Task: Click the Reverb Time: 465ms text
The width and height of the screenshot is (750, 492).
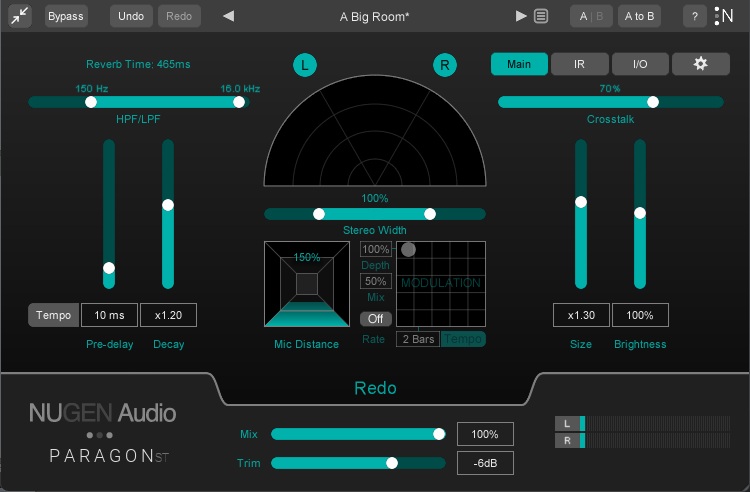Action: pyautogui.click(x=138, y=64)
